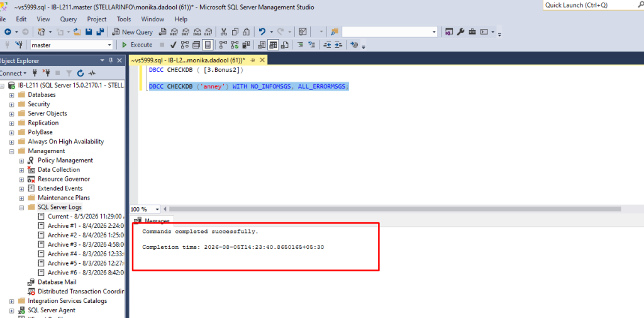Select Results to File option
The image size is (644, 318).
pos(284,45)
